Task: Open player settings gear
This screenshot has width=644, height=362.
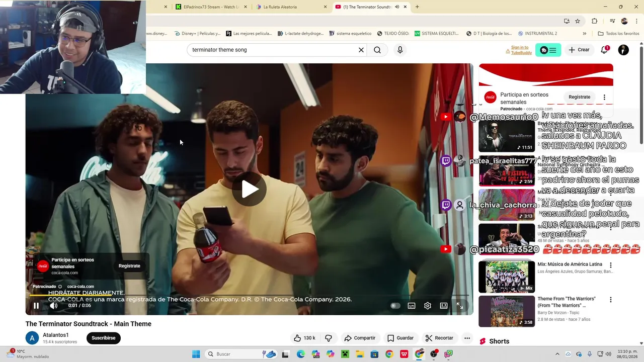Action: pos(428,306)
